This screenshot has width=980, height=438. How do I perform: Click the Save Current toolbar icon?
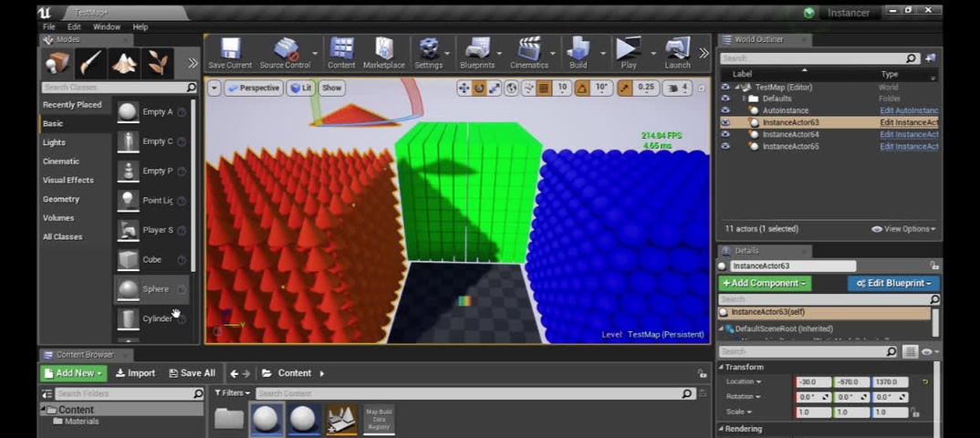coord(230,53)
